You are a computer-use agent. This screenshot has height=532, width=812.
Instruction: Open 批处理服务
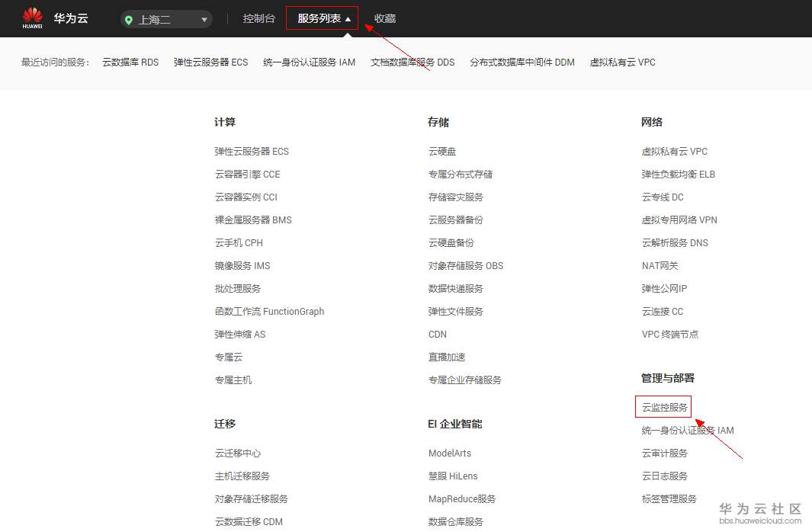[238, 288]
